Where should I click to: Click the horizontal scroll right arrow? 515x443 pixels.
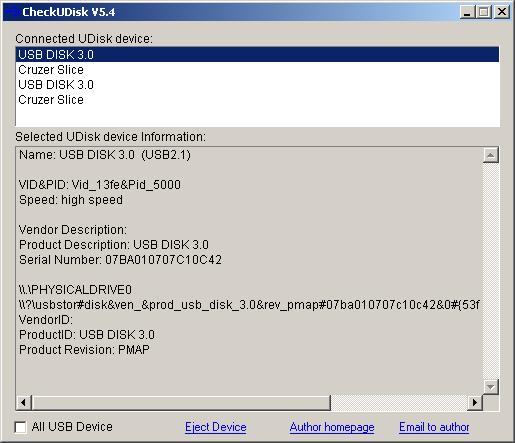(475, 402)
